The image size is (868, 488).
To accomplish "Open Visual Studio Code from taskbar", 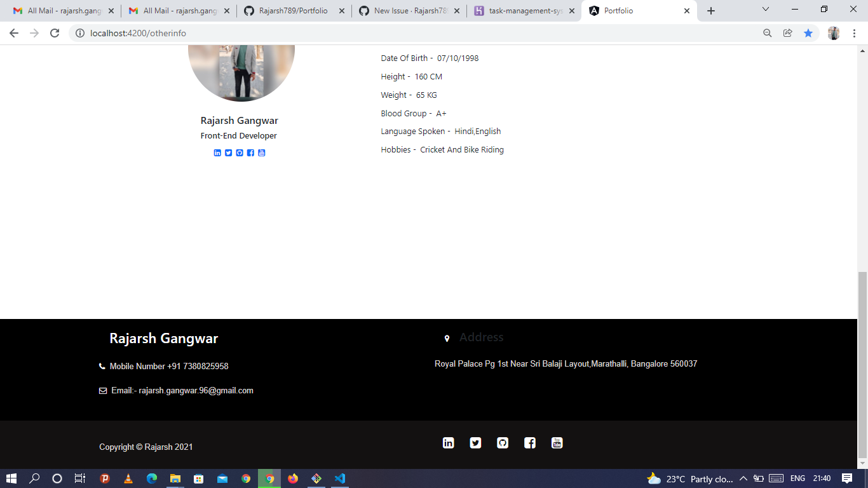I will (340, 478).
